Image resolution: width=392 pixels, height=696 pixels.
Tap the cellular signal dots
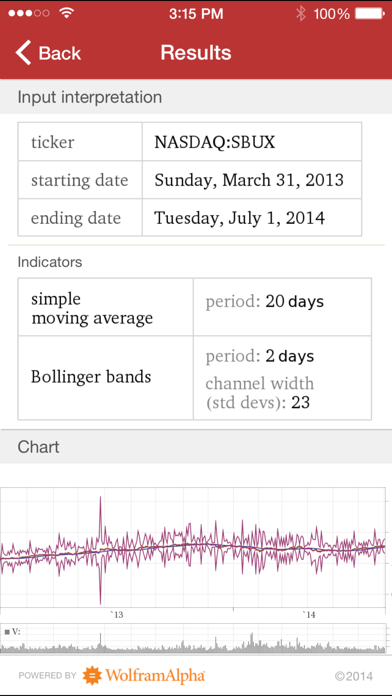click(x=29, y=13)
